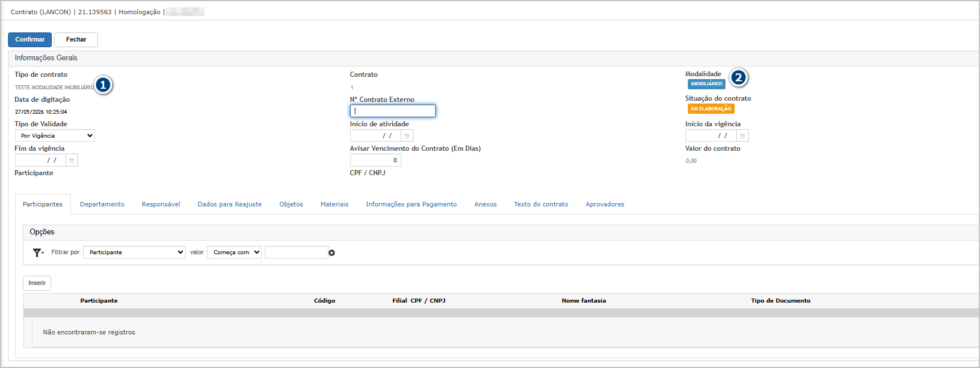
Task: Click Nome fantasia column header
Action: pyautogui.click(x=584, y=301)
